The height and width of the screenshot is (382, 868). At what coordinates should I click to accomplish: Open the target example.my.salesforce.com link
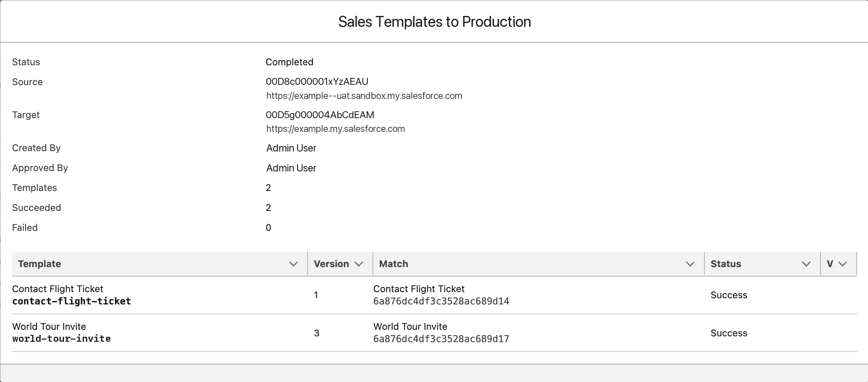pyautogui.click(x=336, y=129)
